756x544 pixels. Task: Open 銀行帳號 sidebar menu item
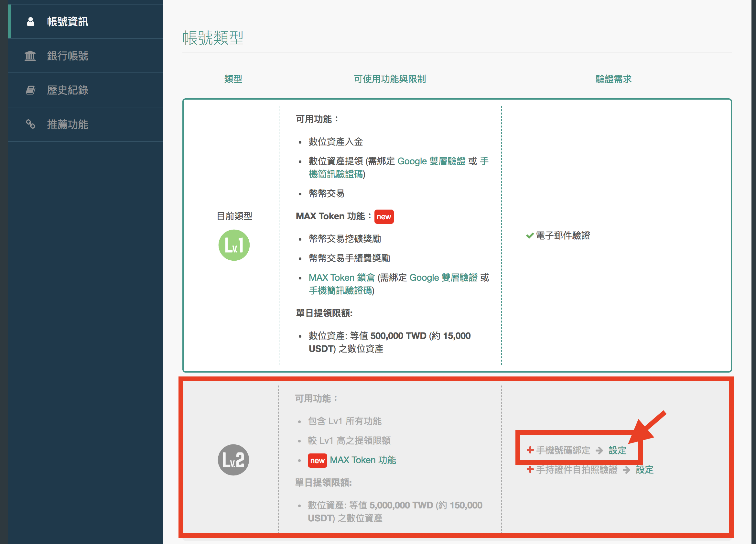coord(67,56)
